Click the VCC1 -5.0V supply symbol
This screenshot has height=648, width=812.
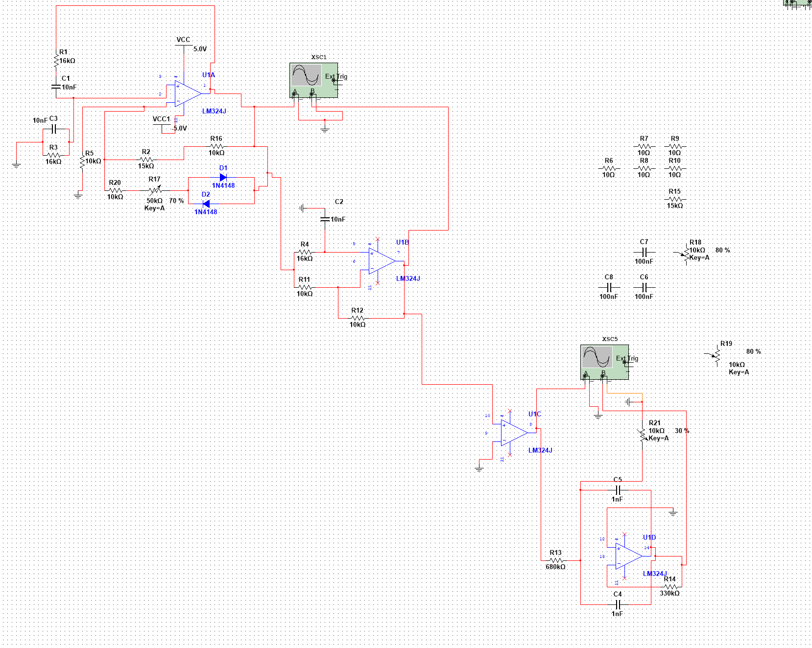coord(162,125)
